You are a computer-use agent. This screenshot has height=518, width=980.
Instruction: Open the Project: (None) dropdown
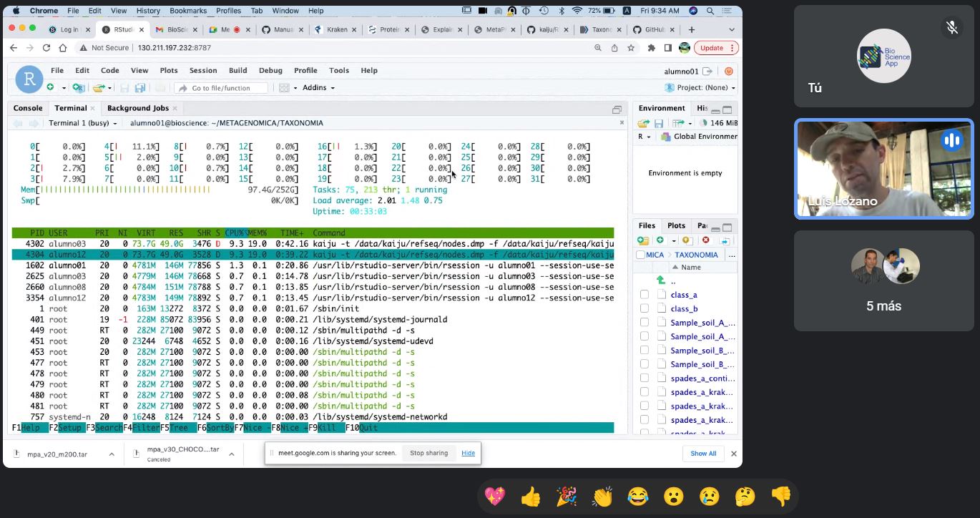[700, 87]
